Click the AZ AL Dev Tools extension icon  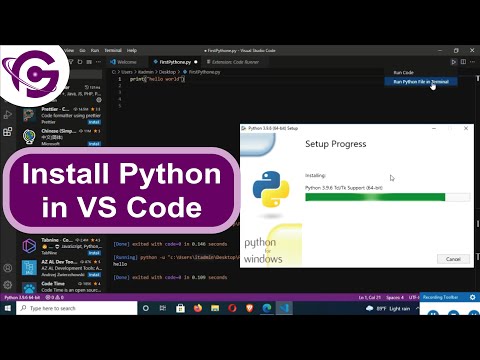point(29,268)
